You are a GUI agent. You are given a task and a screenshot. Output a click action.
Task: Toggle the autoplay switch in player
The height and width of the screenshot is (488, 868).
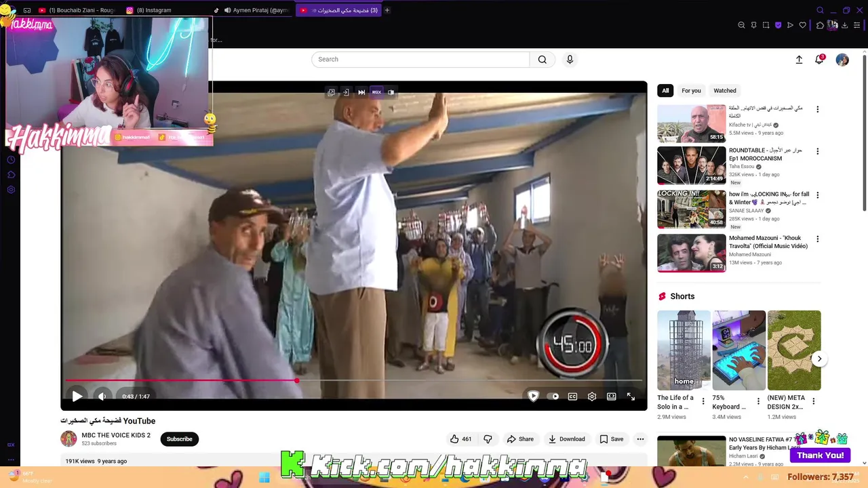pyautogui.click(x=554, y=396)
